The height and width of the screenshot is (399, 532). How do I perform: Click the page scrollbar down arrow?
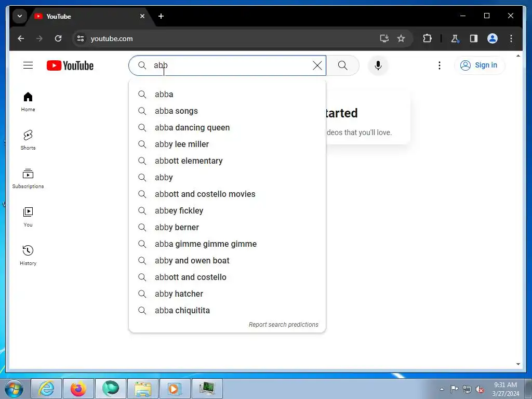point(518,364)
